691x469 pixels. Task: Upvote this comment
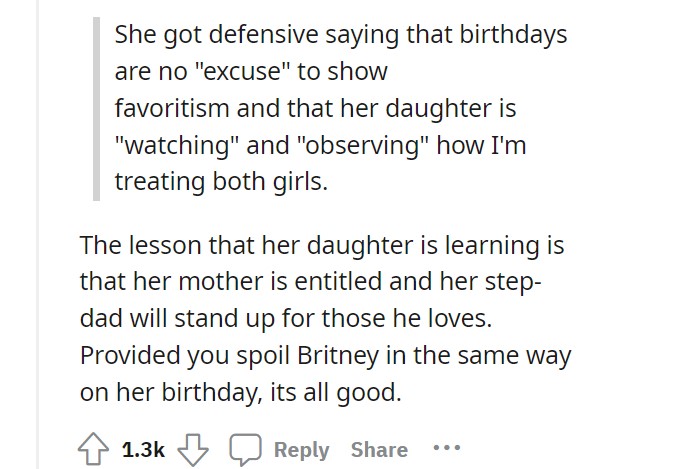[93, 449]
